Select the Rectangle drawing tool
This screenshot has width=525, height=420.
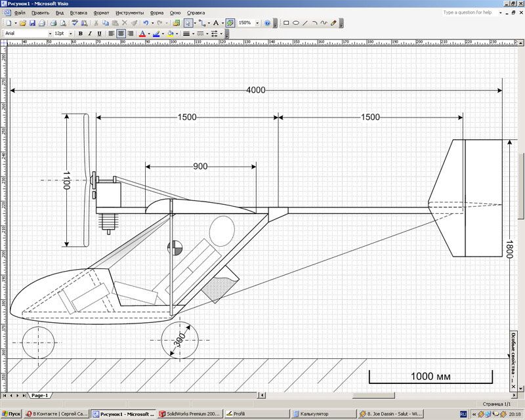click(286, 22)
